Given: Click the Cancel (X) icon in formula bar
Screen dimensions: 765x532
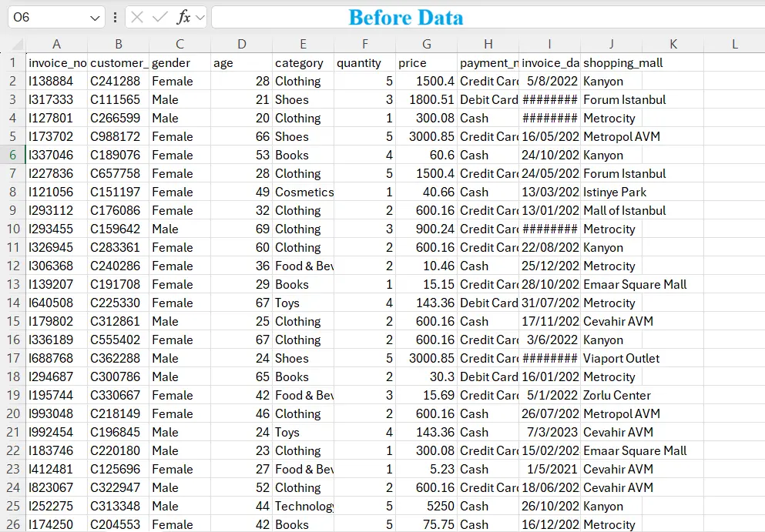Looking at the screenshot, I should (x=137, y=18).
